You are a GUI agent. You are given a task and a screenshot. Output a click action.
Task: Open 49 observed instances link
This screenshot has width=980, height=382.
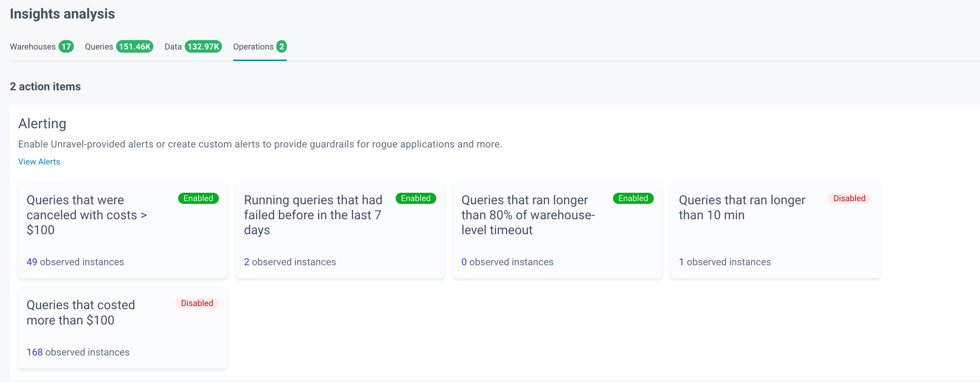tap(32, 262)
